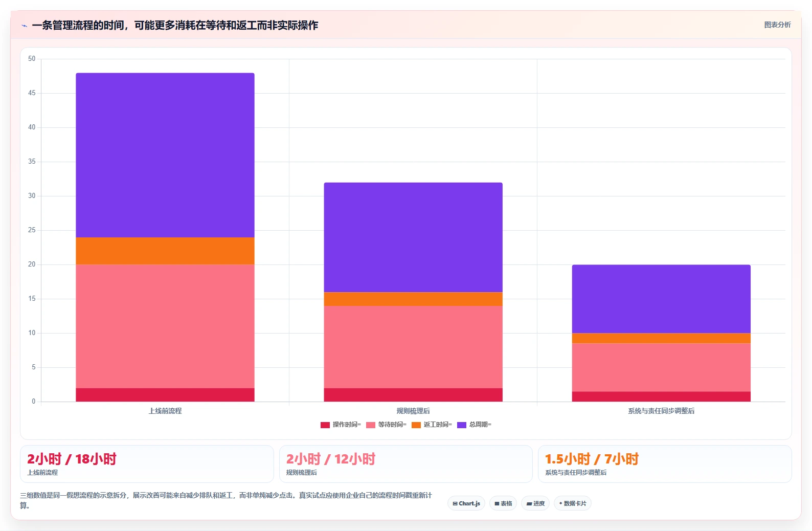Viewport: 812px width, 531px height.
Task: Select the 数据卡片 tag chip
Action: [573, 503]
